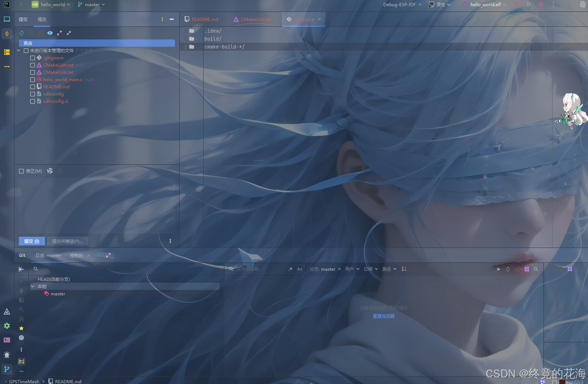
Task: Select all unversioned files checkbox
Action: coord(26,51)
